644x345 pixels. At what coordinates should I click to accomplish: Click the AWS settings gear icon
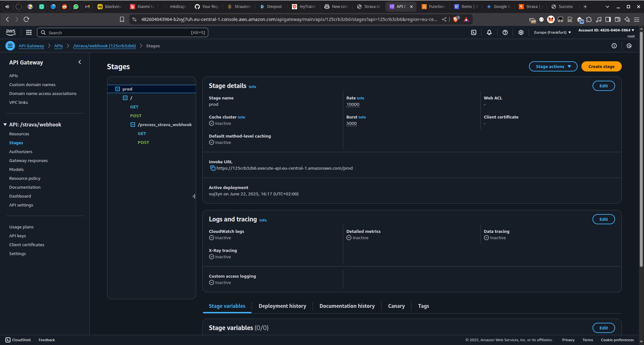click(521, 32)
